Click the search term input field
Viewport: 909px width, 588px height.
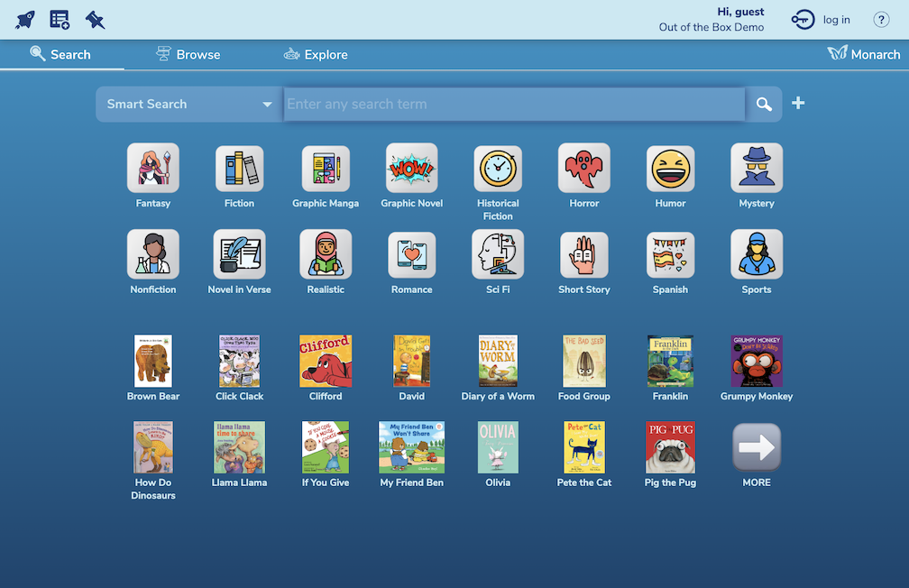514,105
